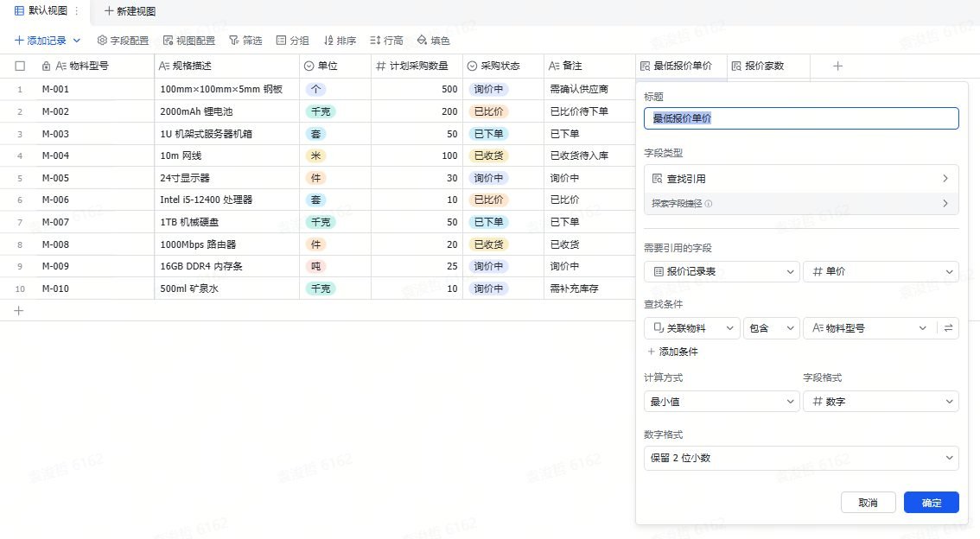Click the 已比价 status tag in row M-002

[x=489, y=111]
